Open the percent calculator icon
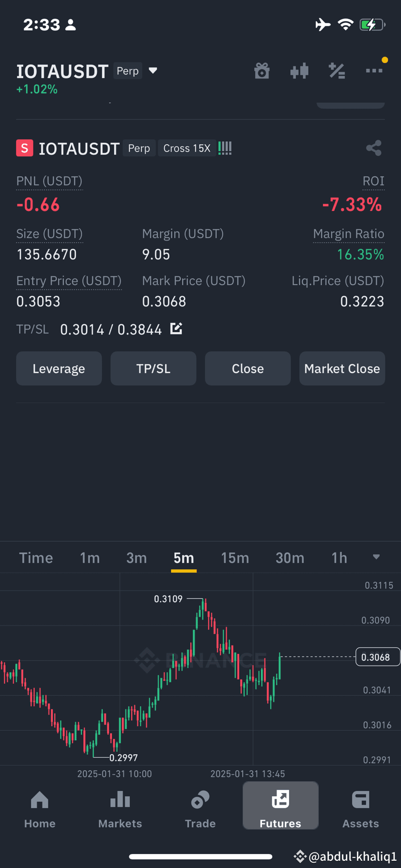The height and width of the screenshot is (868, 401). pyautogui.click(x=337, y=71)
